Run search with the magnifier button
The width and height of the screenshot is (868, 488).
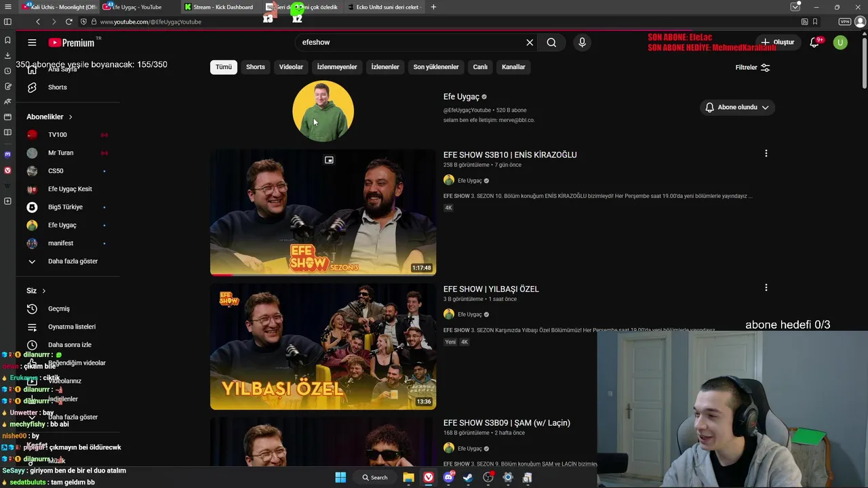click(551, 42)
